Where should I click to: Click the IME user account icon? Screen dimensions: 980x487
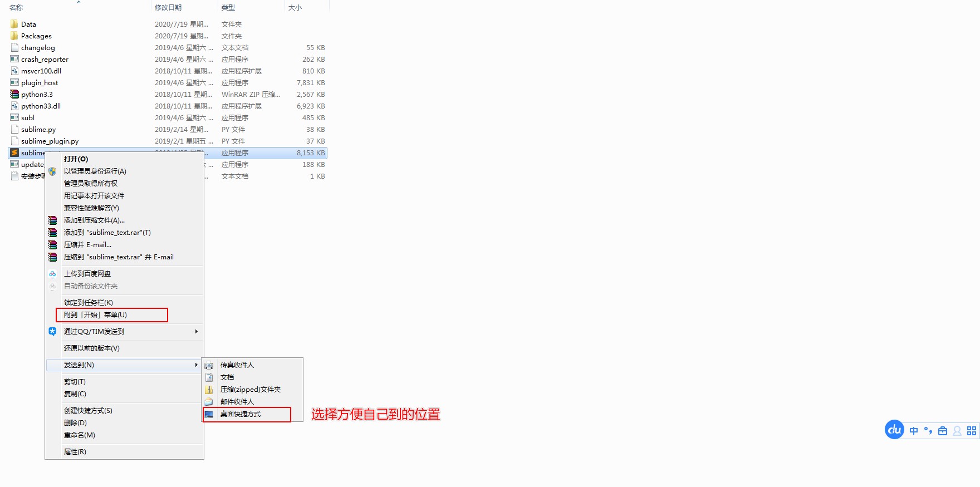pyautogui.click(x=957, y=431)
